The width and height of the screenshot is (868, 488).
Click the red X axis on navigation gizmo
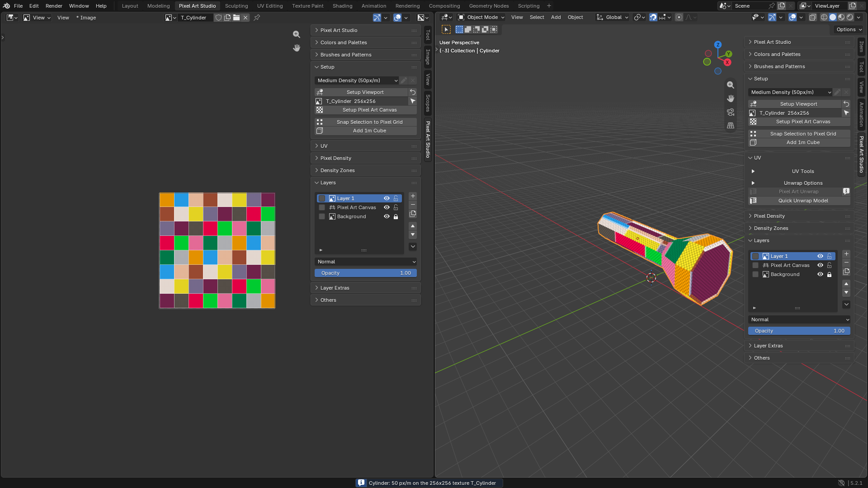pyautogui.click(x=727, y=62)
